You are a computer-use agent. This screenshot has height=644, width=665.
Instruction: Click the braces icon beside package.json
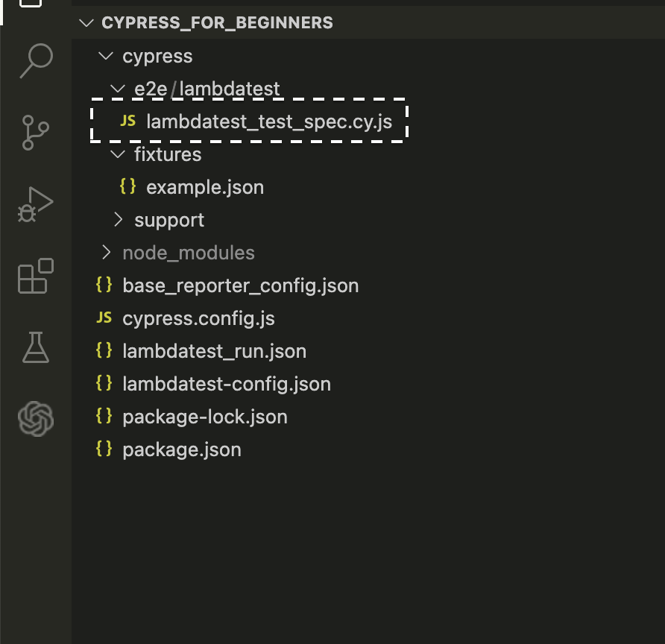pyautogui.click(x=104, y=449)
